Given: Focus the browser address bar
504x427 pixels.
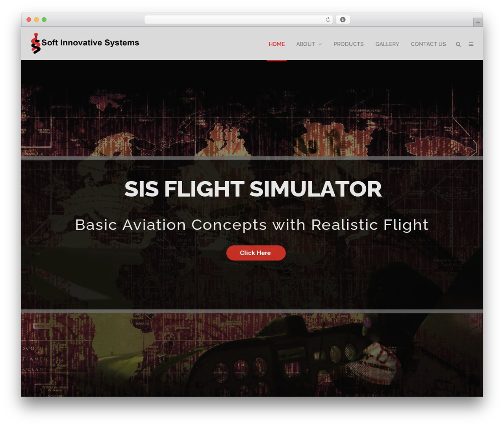Looking at the screenshot, I should 238,20.
